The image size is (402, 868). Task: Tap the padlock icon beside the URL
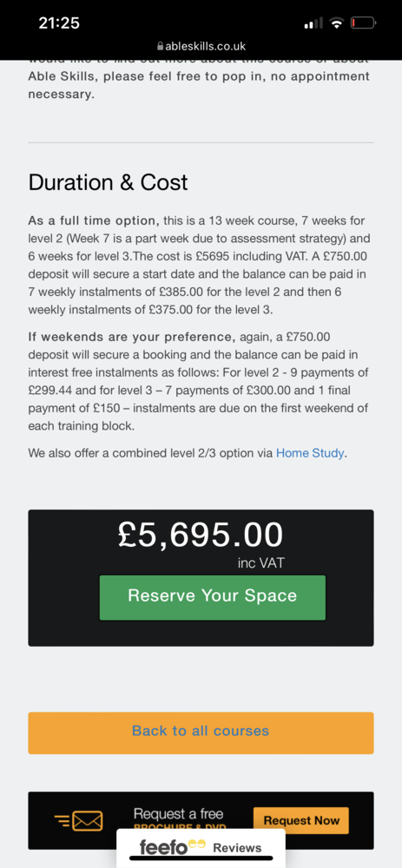(161, 46)
